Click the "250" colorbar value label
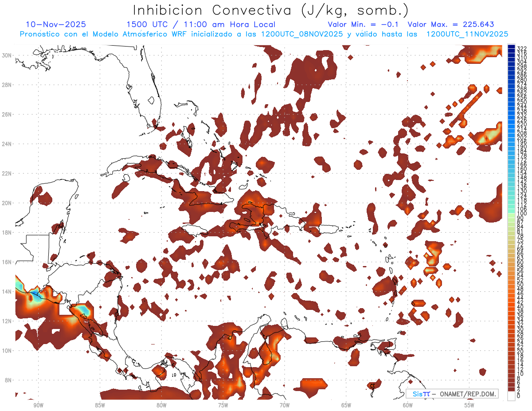The height and width of the screenshot is (411, 532). [521, 102]
